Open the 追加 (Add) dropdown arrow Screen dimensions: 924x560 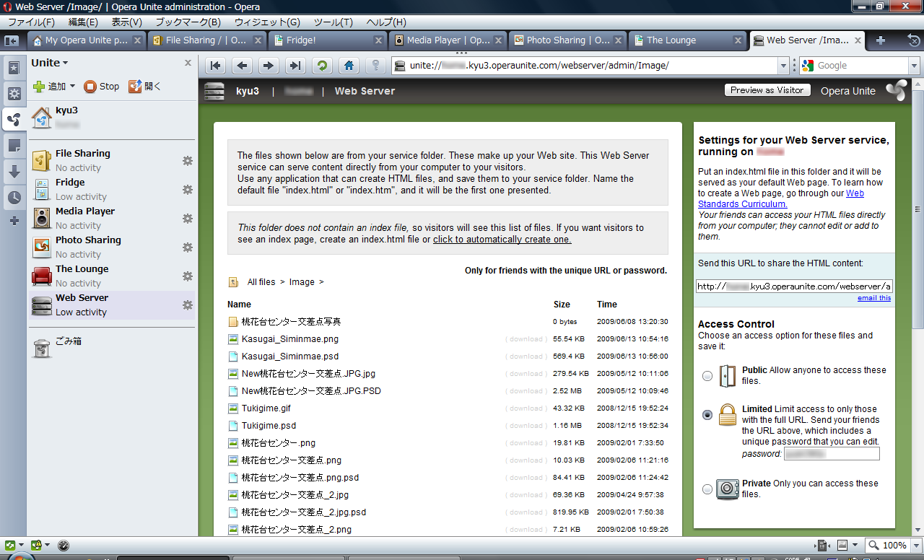point(72,87)
